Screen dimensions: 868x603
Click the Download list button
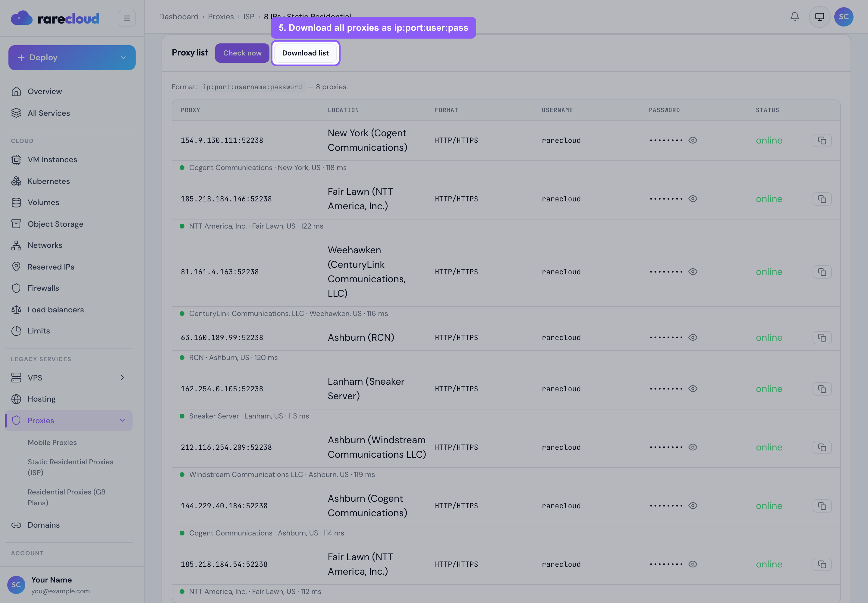coord(305,53)
